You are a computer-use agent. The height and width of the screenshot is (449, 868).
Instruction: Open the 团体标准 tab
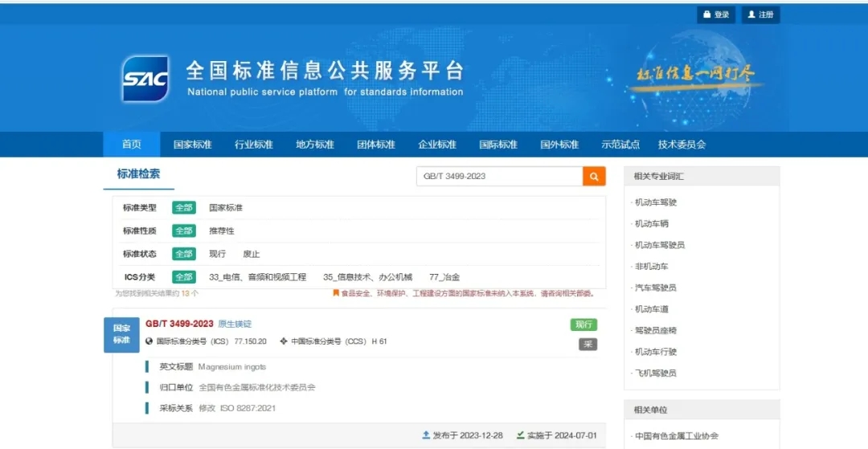tap(376, 145)
